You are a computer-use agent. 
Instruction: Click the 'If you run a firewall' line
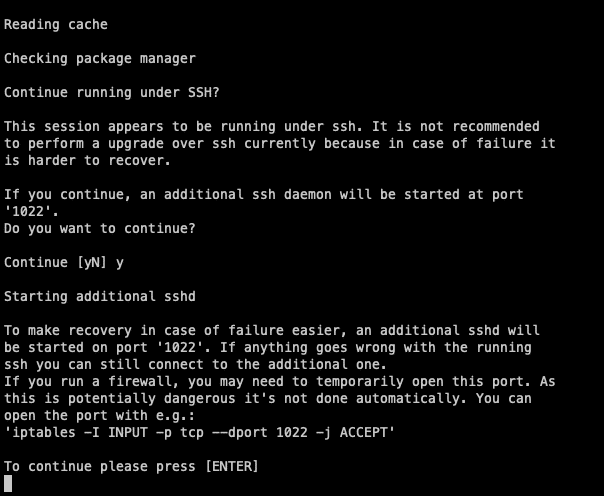(x=279, y=381)
